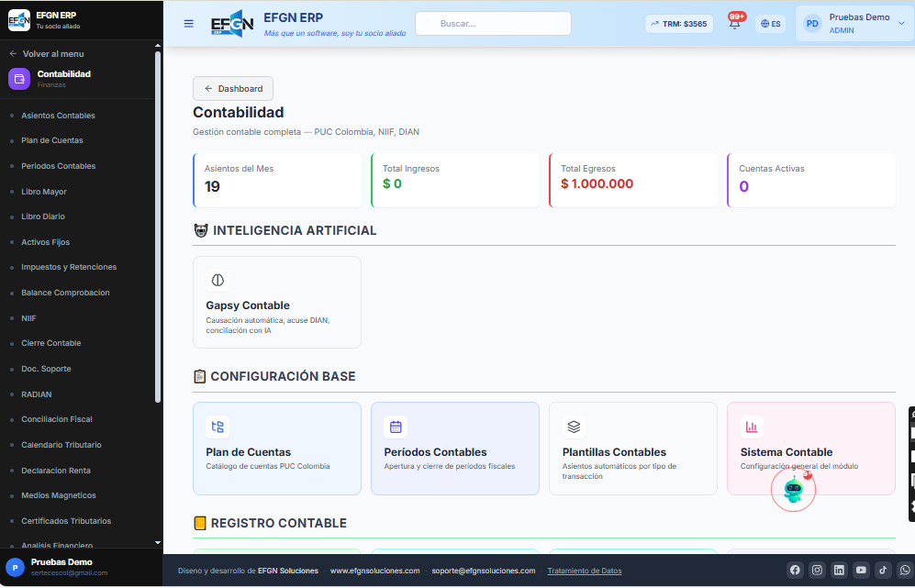The height and width of the screenshot is (588, 915).
Task: Open Doc. Soporte in sidebar
Action: pyautogui.click(x=46, y=369)
